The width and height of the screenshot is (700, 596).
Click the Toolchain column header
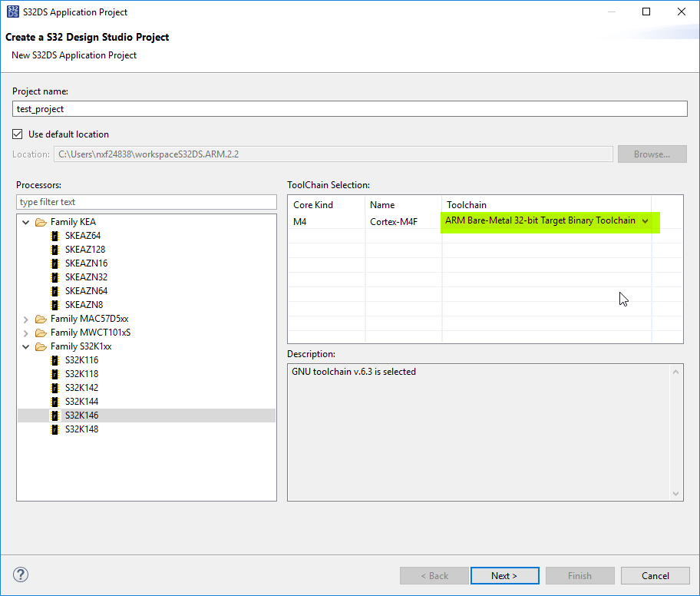pos(546,205)
